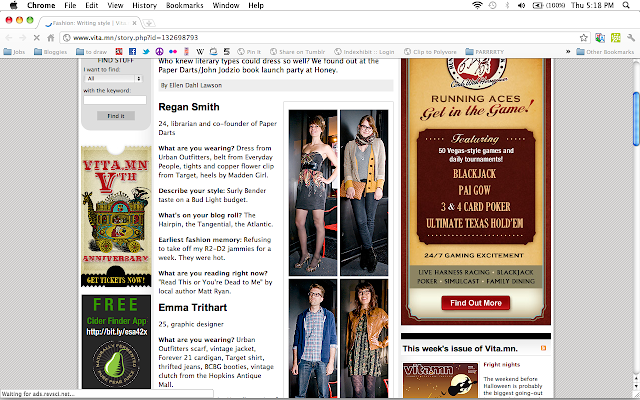Click the Vita.mn issue cover thumbnail
The width and height of the screenshot is (640, 400).
440,380
